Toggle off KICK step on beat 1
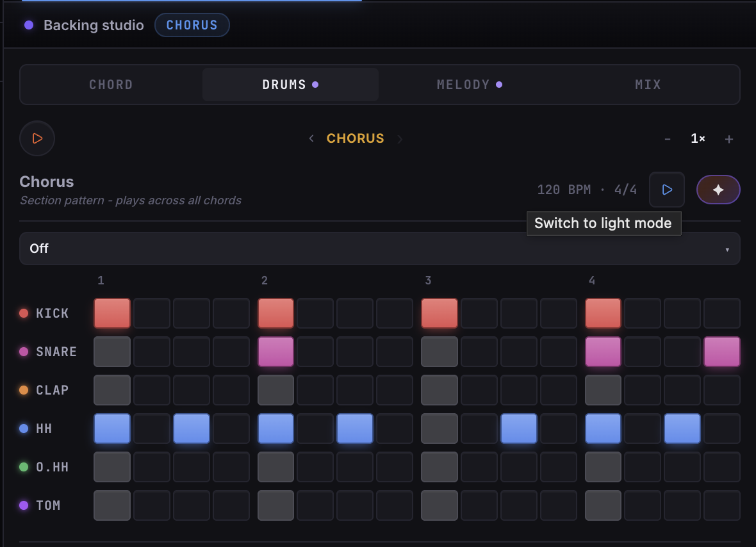This screenshot has height=547, width=756. pyautogui.click(x=112, y=313)
